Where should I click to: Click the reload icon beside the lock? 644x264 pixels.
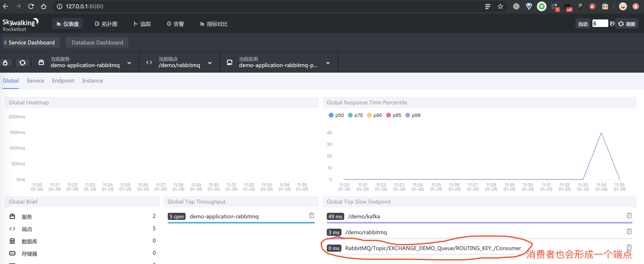click(22, 63)
